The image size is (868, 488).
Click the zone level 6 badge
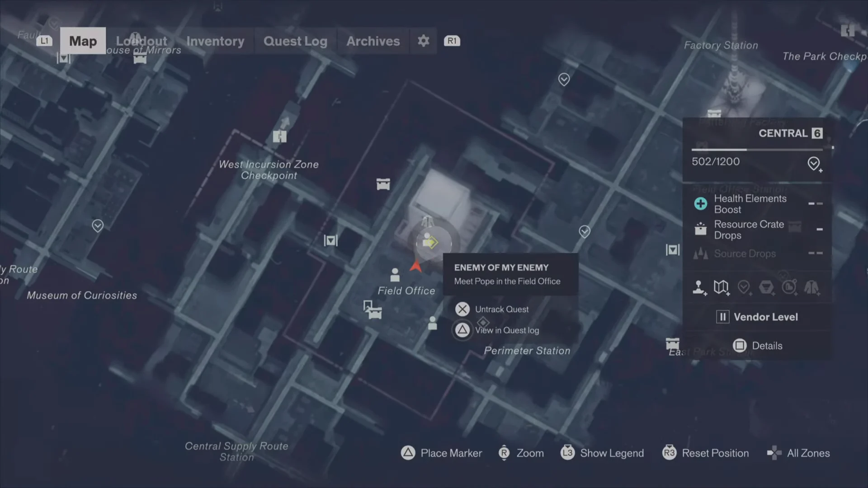[x=817, y=133]
